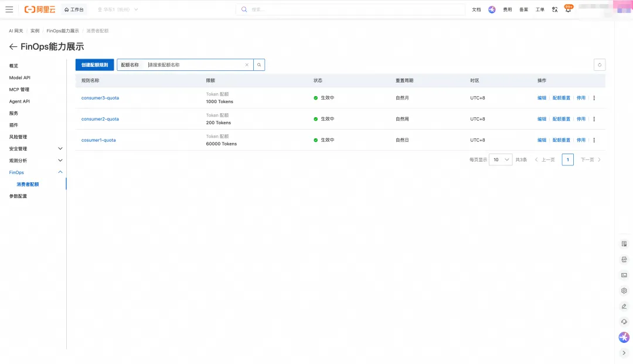This screenshot has width=633, height=364.
Task: Collapse the FinOps sidebar group
Action: (x=36, y=172)
